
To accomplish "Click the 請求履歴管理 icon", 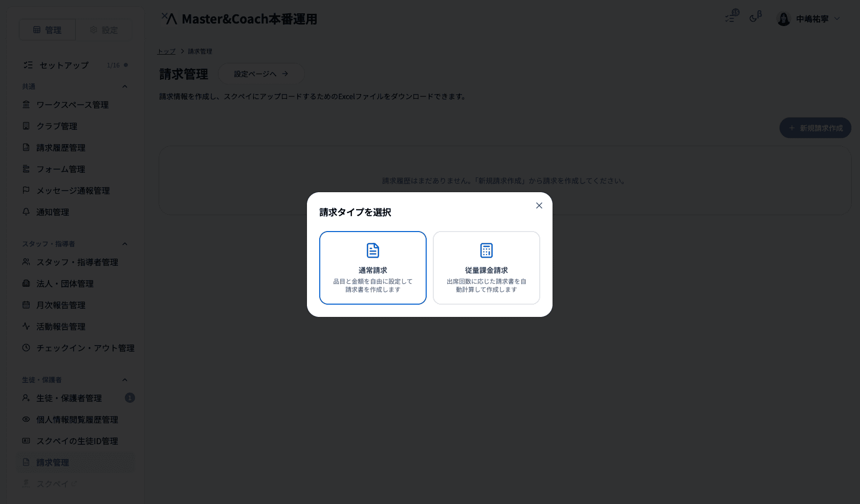I will point(26,147).
